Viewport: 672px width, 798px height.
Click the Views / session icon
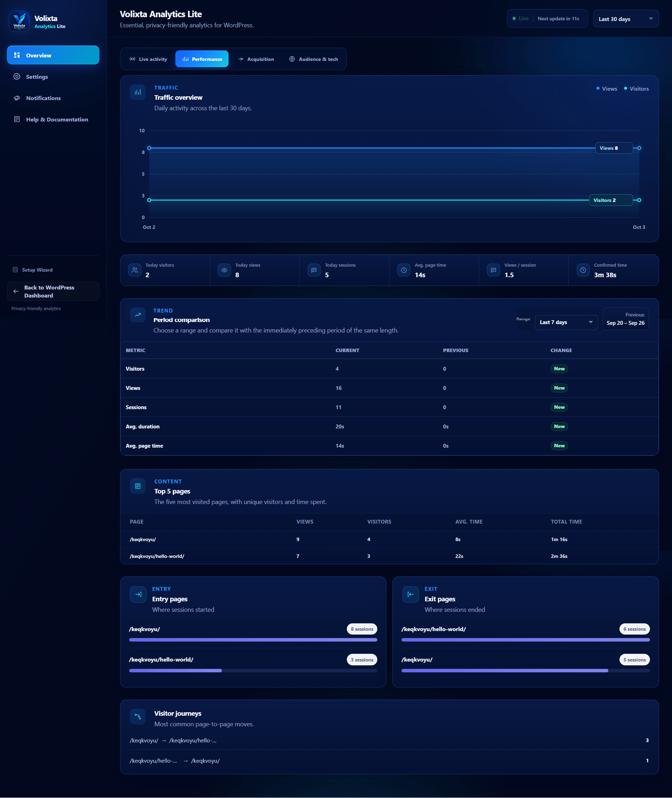(x=493, y=270)
